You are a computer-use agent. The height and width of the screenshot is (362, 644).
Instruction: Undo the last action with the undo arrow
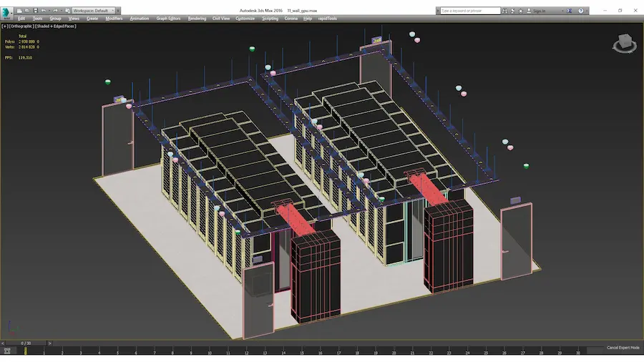click(x=45, y=11)
